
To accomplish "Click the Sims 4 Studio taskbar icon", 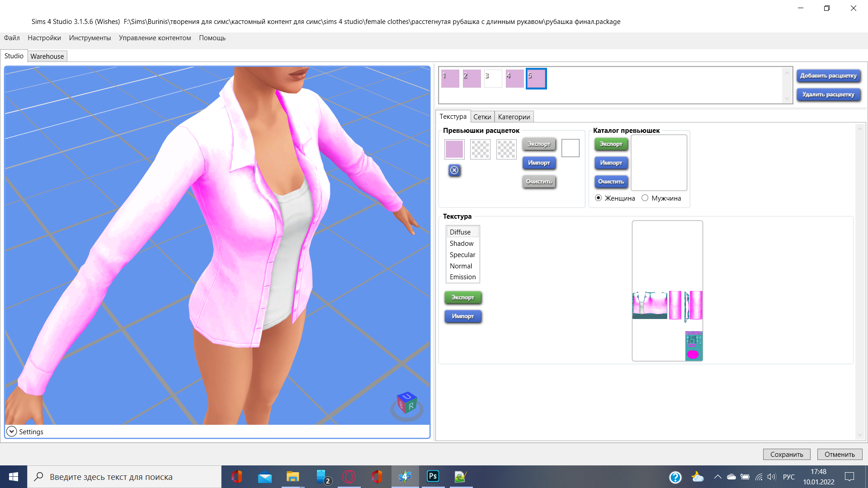I will pos(405,476).
